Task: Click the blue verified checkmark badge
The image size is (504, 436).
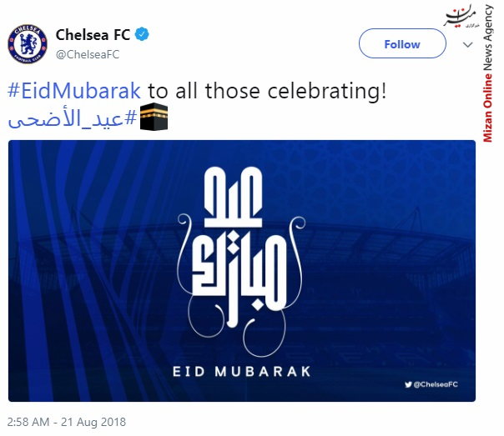Action: pos(142,34)
